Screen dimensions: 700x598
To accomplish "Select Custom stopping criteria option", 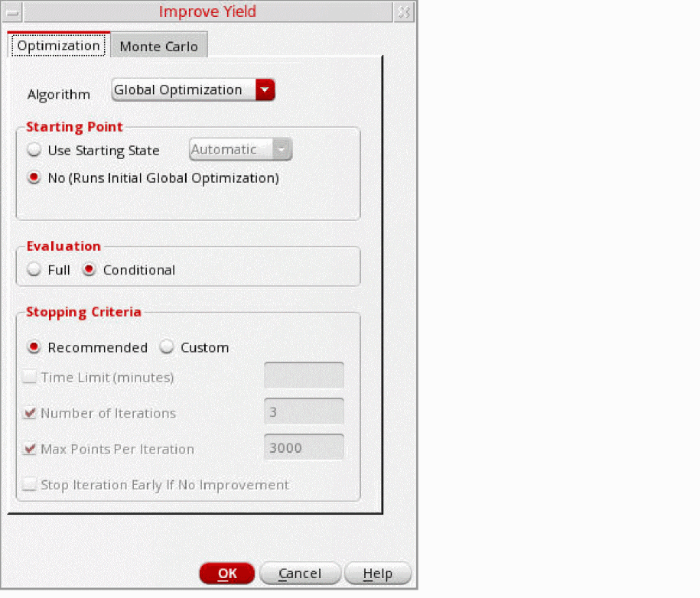I will click(167, 347).
